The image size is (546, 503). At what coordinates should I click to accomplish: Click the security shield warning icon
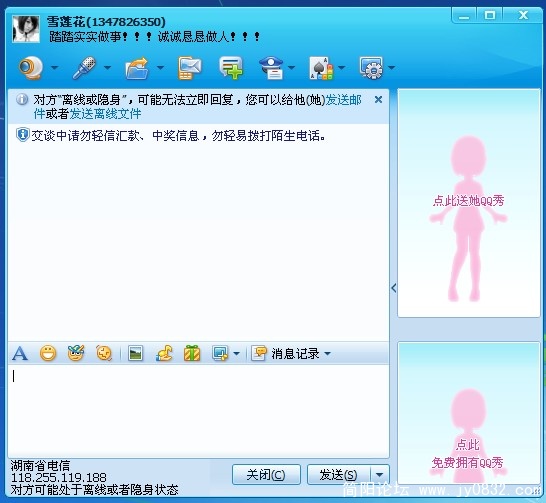(23, 135)
